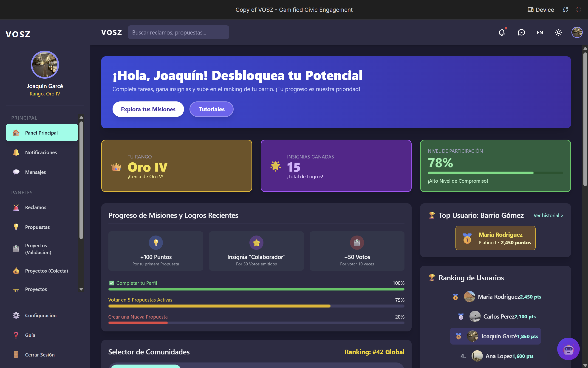Click Carlos Perez ranking row
588x368 pixels.
(x=495, y=316)
